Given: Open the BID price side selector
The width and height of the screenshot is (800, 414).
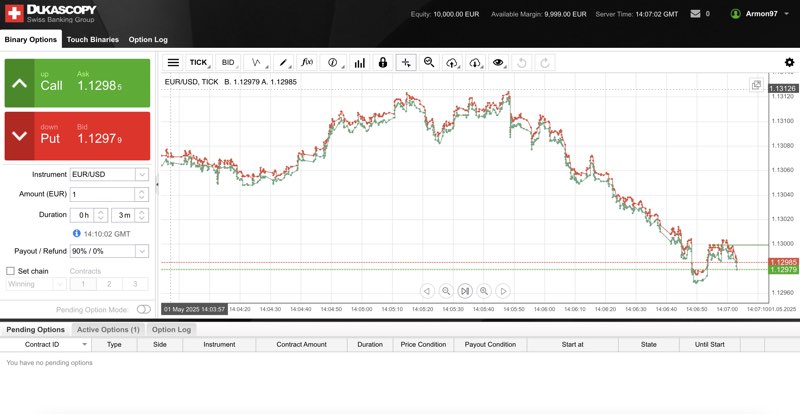Looking at the screenshot, I should [x=229, y=63].
